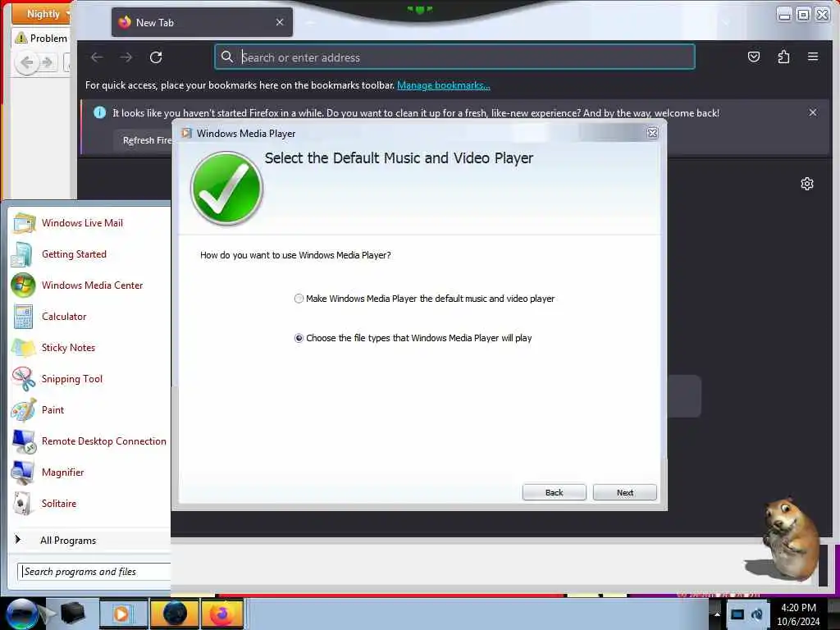Open Paint from Start menu
The image size is (840, 630).
pos(89,410)
